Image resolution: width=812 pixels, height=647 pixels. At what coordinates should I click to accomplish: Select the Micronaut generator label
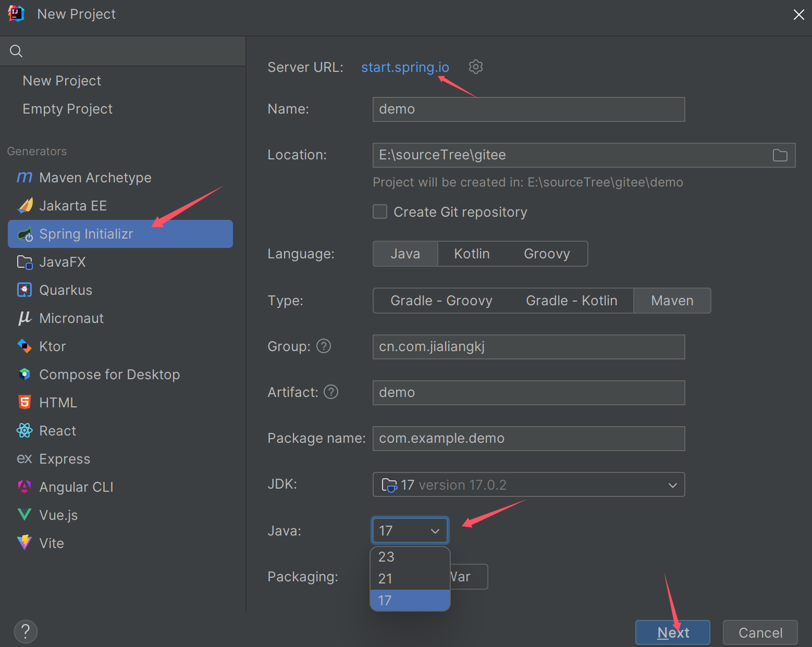(x=71, y=318)
